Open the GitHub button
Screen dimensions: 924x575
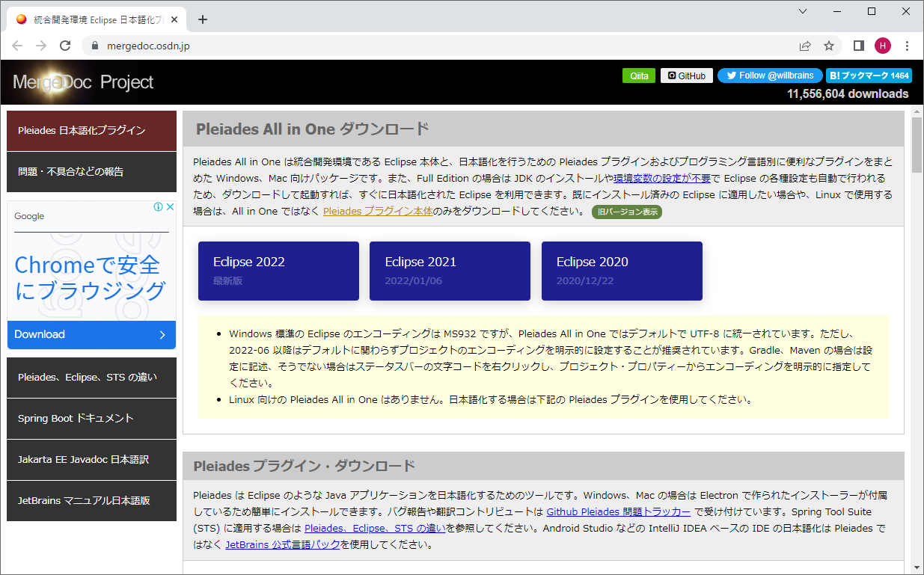pyautogui.click(x=687, y=76)
